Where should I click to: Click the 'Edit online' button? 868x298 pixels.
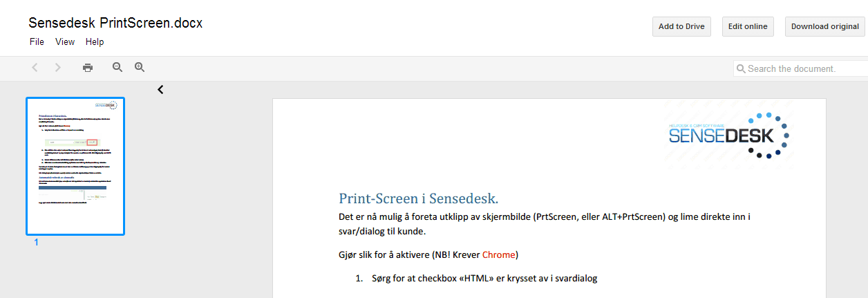(x=748, y=26)
